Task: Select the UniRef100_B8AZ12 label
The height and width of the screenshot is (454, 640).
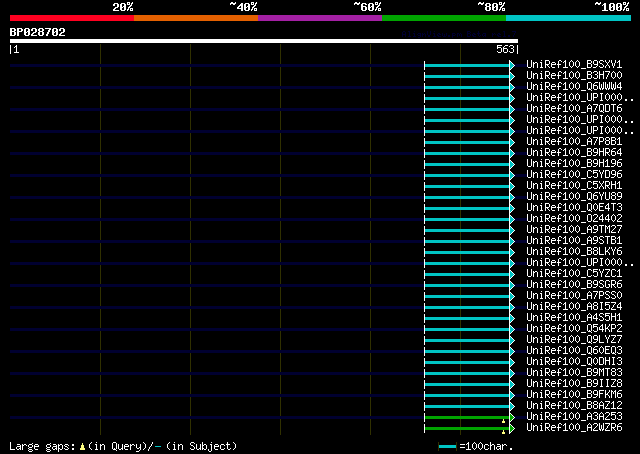Action: pyautogui.click(x=574, y=406)
